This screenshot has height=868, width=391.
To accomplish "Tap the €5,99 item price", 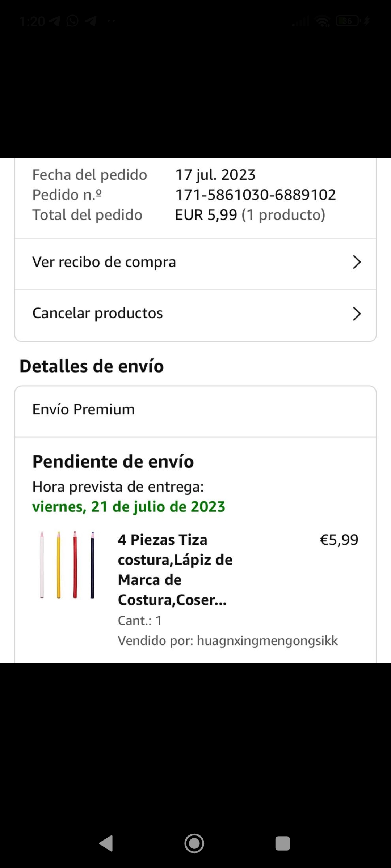I will (x=339, y=540).
